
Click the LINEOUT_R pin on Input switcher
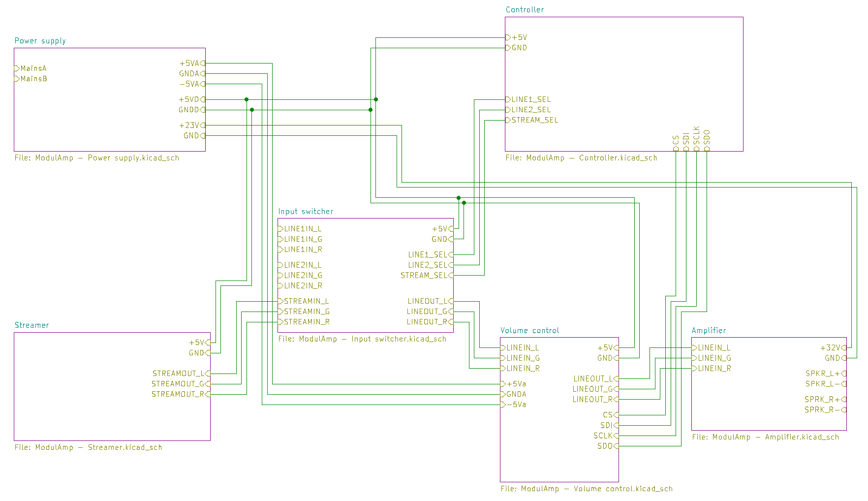pos(427,322)
